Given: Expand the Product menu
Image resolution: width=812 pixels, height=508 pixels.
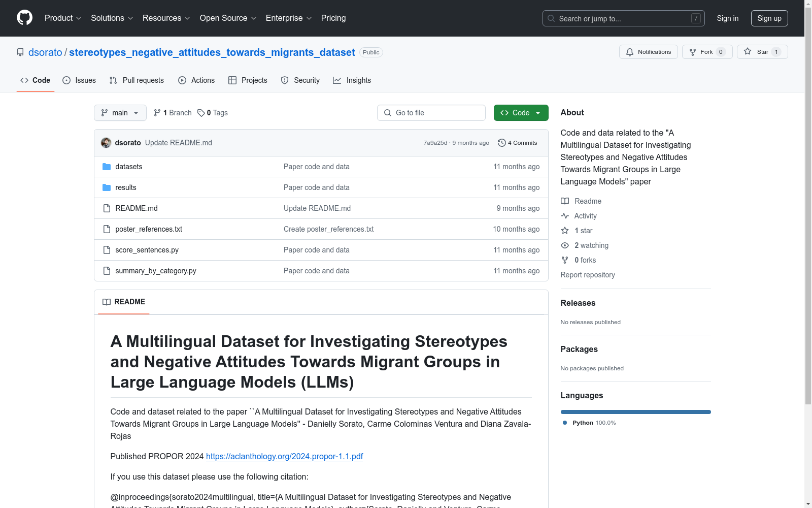Looking at the screenshot, I should point(63,18).
